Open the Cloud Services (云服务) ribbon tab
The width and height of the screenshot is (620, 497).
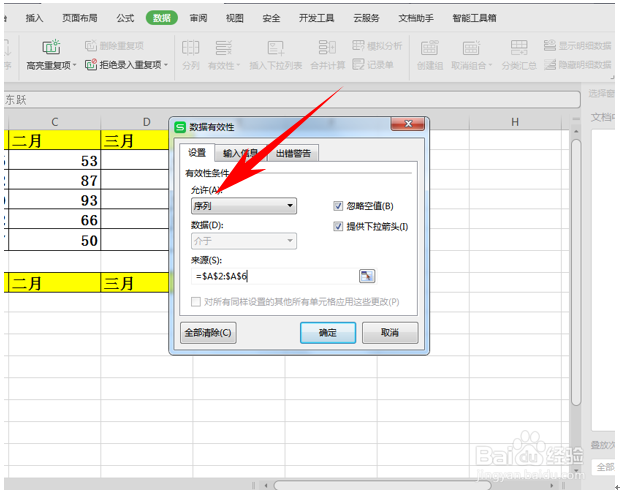(x=366, y=18)
